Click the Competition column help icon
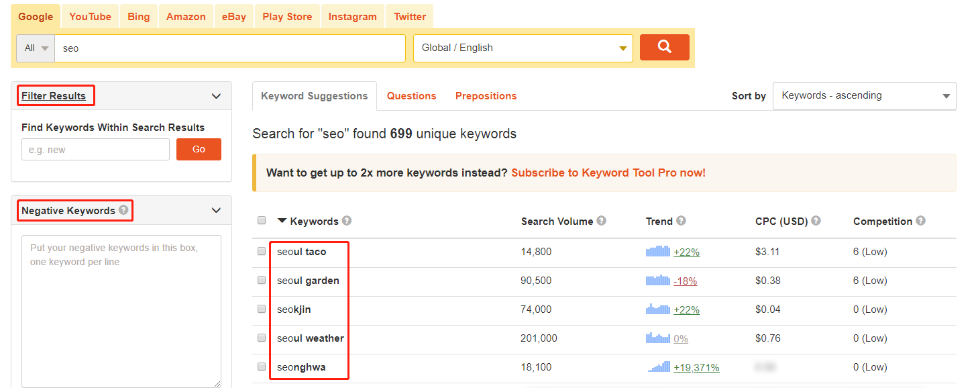Viewport: 980px width, 388px height. click(921, 221)
